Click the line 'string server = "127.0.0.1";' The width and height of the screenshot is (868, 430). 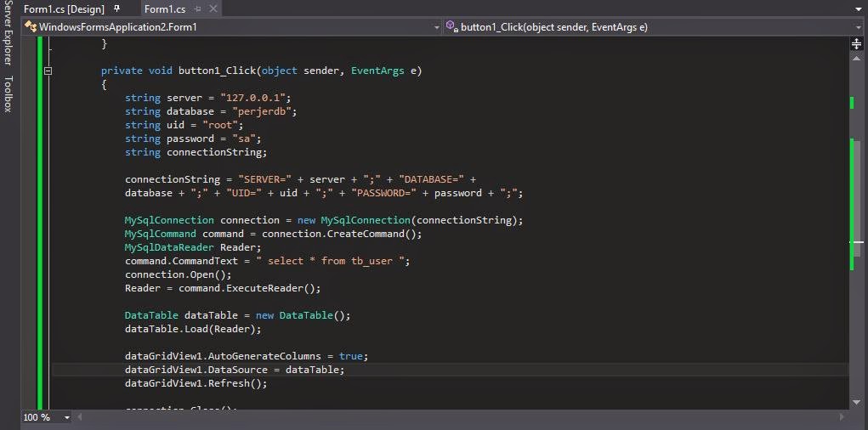pyautogui.click(x=207, y=98)
